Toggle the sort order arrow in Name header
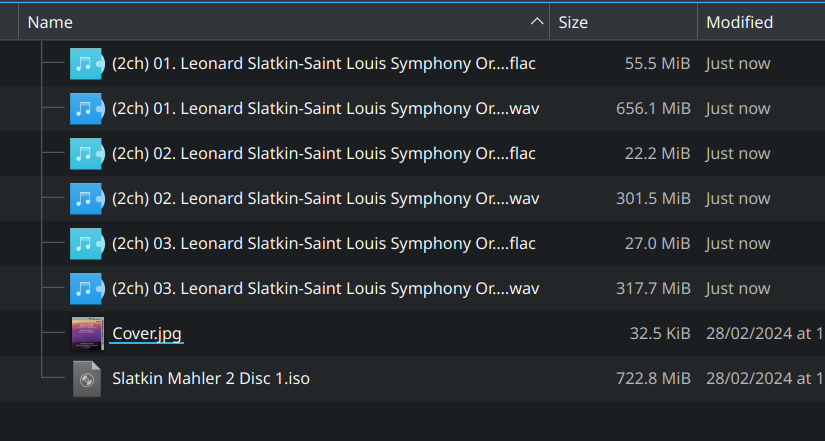 click(537, 22)
